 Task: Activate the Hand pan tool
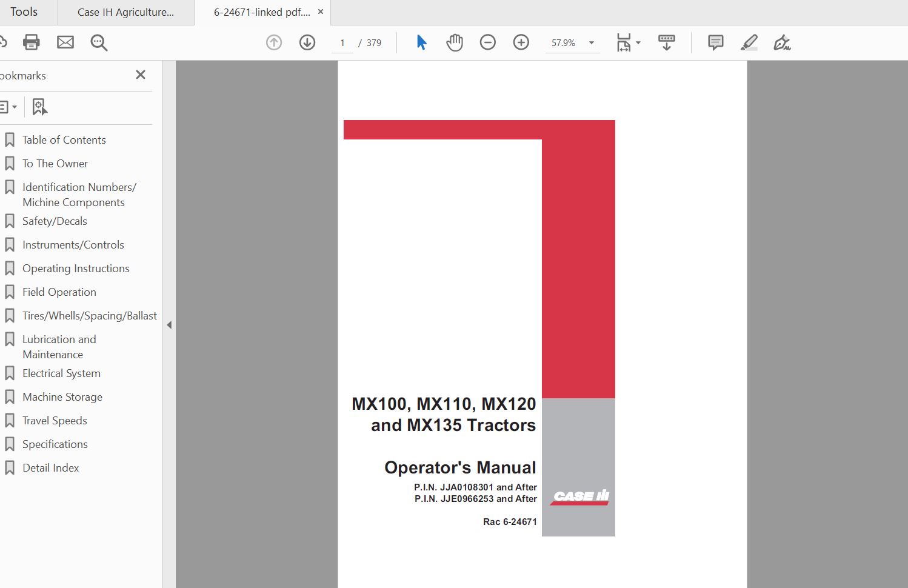pyautogui.click(x=454, y=42)
